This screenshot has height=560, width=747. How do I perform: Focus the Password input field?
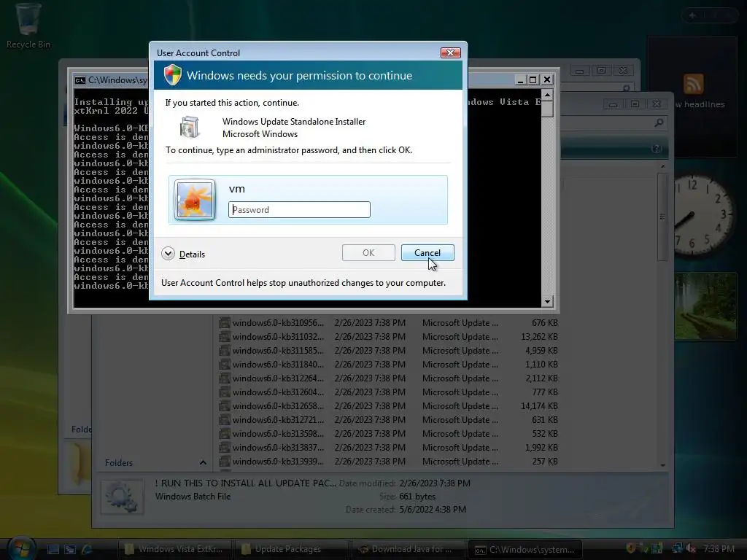coord(299,209)
